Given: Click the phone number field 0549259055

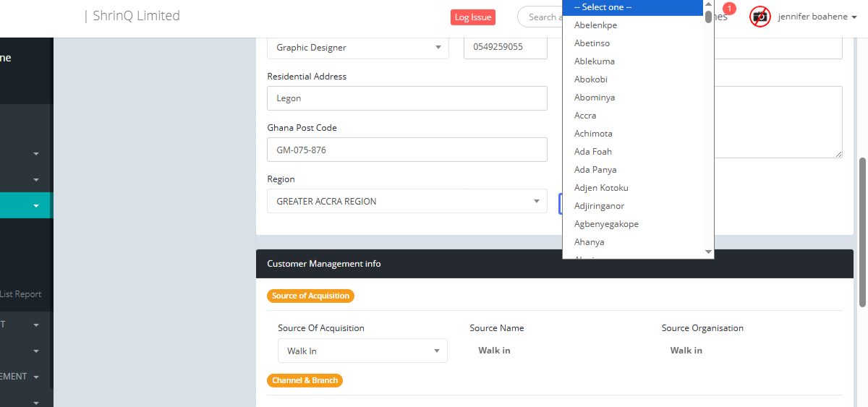Looking at the screenshot, I should coord(505,48).
